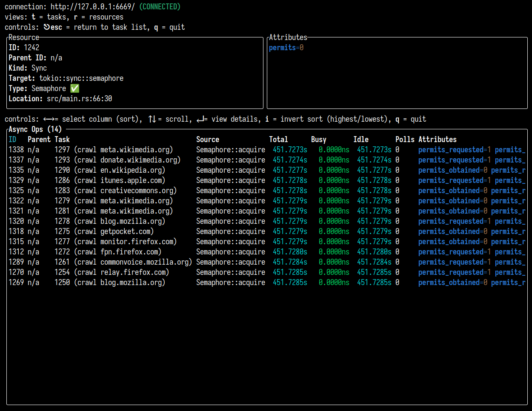Select async op row with ID 1320
This screenshot has width=532, height=411.
(267, 221)
